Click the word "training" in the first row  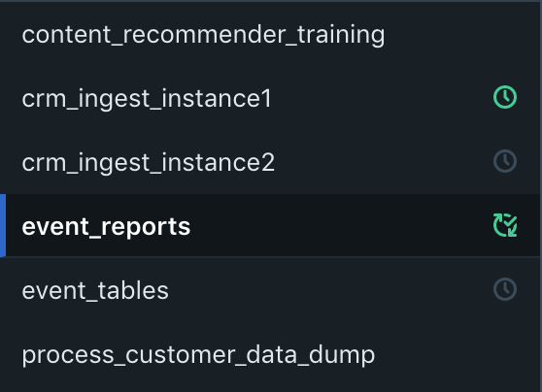[x=341, y=35]
